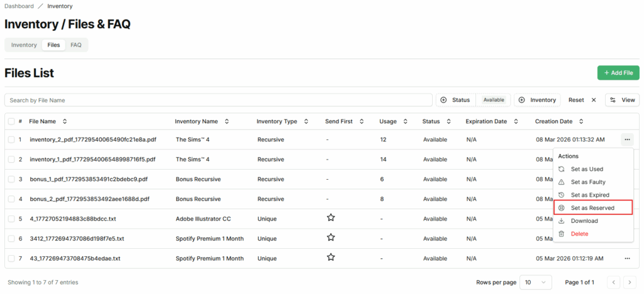Open the Inventory filter dropdown
The width and height of the screenshot is (644, 294).
[537, 100]
